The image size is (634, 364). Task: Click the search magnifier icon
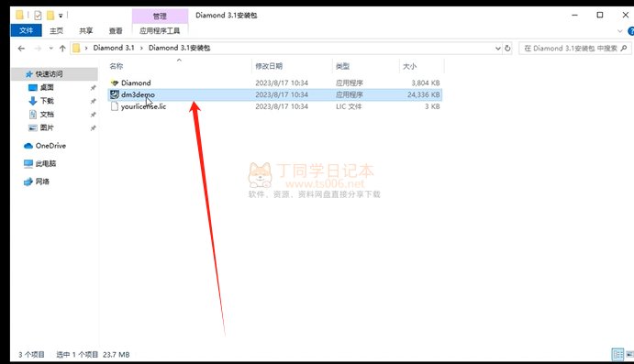[624, 49]
